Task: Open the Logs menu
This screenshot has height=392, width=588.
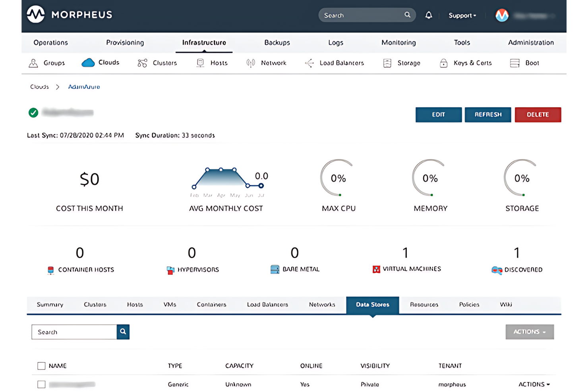Action: 336,42
